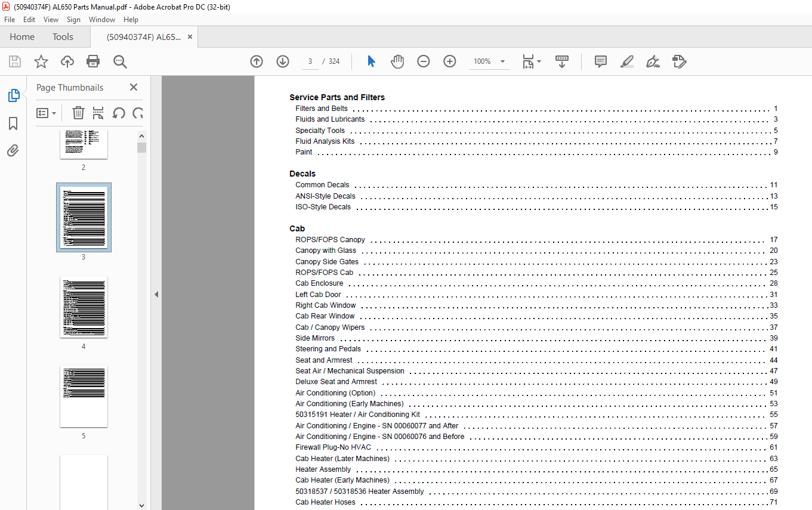Screen dimensions: 812x510
Task: Open the Window menu
Action: tap(102, 20)
